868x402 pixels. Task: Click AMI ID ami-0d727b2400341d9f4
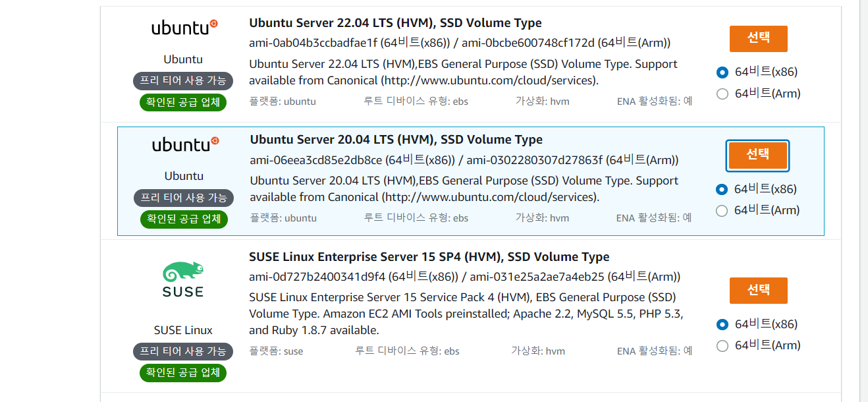pyautogui.click(x=317, y=277)
